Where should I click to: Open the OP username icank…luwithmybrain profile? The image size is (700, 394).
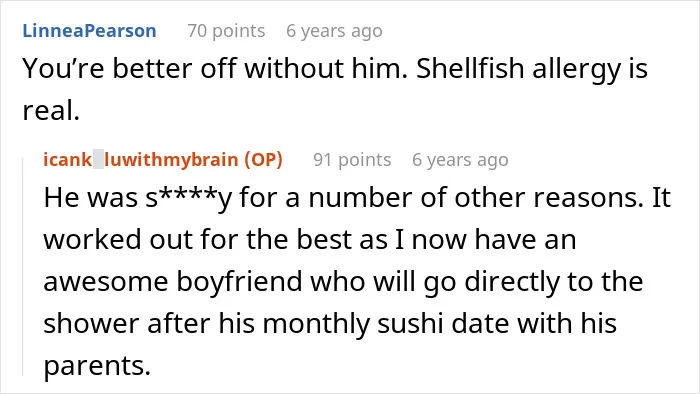[x=140, y=160]
